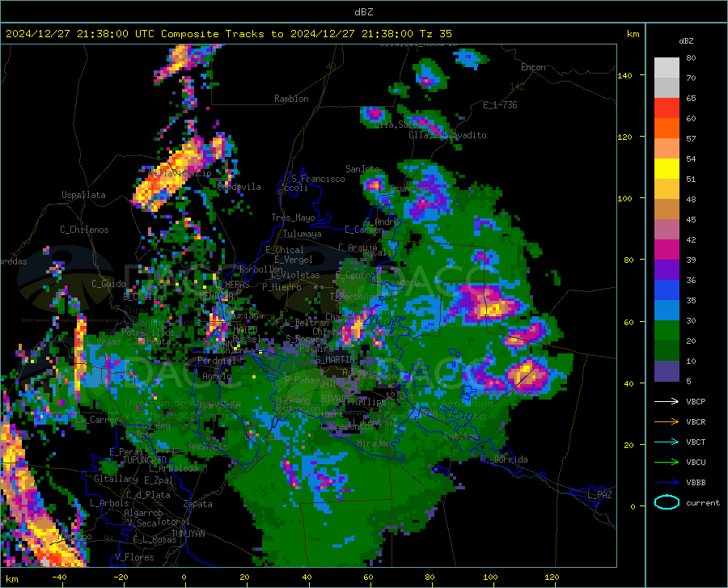
Task: Click the 'Tz 35' text in header
Action: click(x=435, y=34)
